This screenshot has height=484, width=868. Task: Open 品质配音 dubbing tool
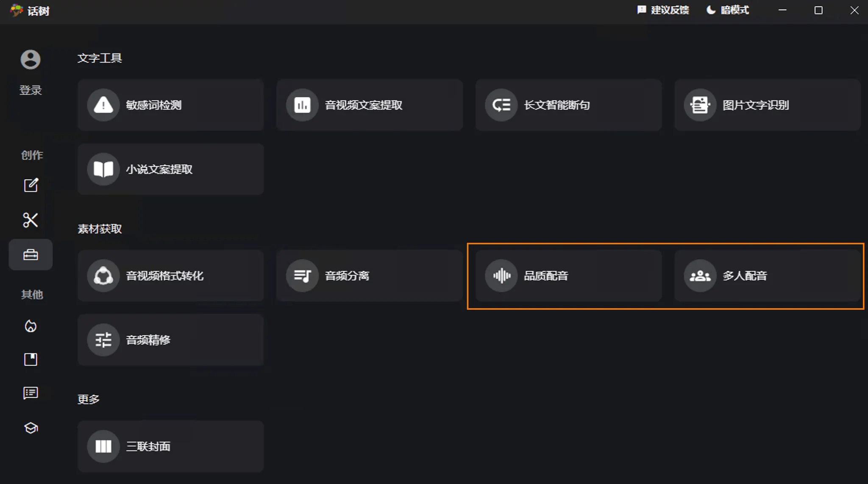(x=568, y=276)
